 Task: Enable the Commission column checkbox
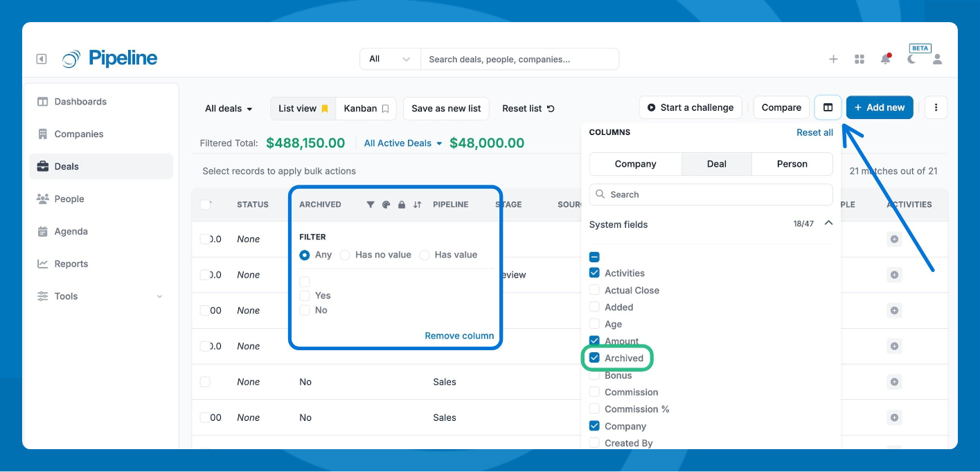[x=594, y=392]
